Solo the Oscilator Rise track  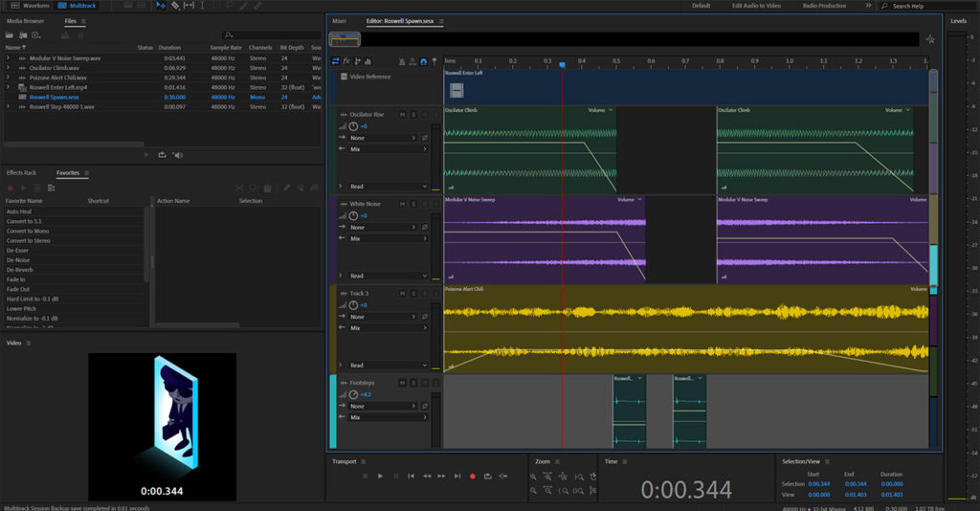pyautogui.click(x=413, y=115)
